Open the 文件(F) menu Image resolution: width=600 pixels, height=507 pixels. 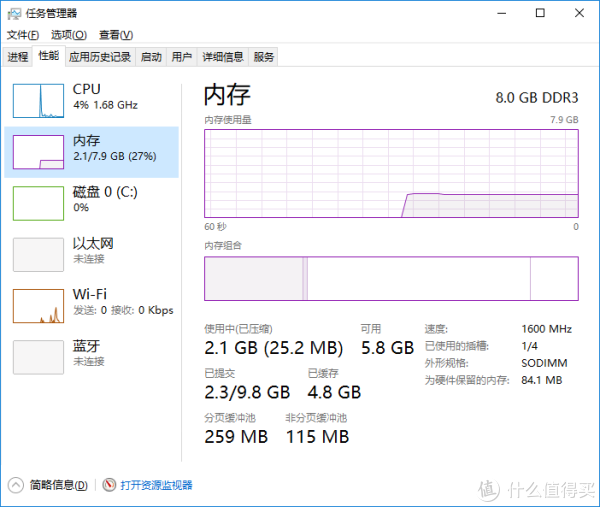point(23,35)
